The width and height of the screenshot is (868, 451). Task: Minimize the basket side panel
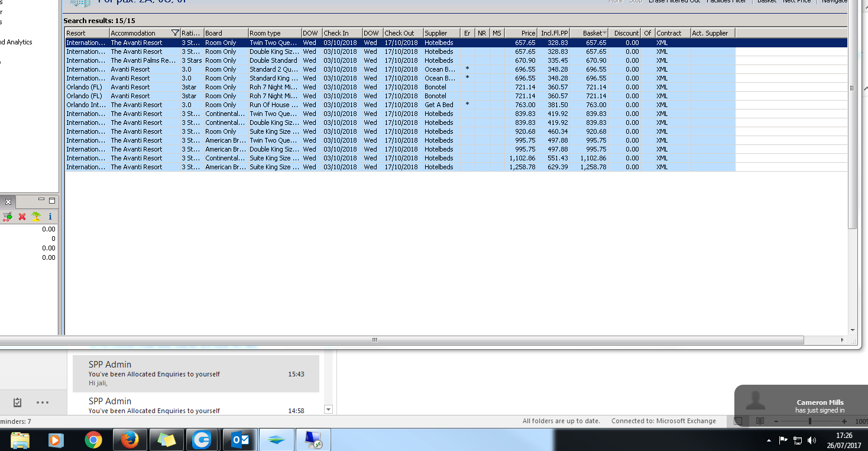[41, 201]
